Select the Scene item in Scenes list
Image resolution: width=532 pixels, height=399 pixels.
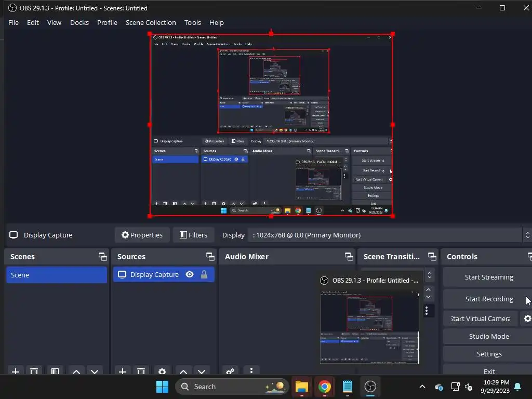click(56, 275)
